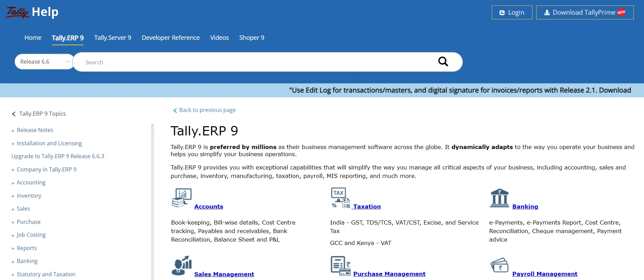The image size is (644, 280).
Task: Click the Tally.ERP 9 Topics heading
Action: (42, 114)
